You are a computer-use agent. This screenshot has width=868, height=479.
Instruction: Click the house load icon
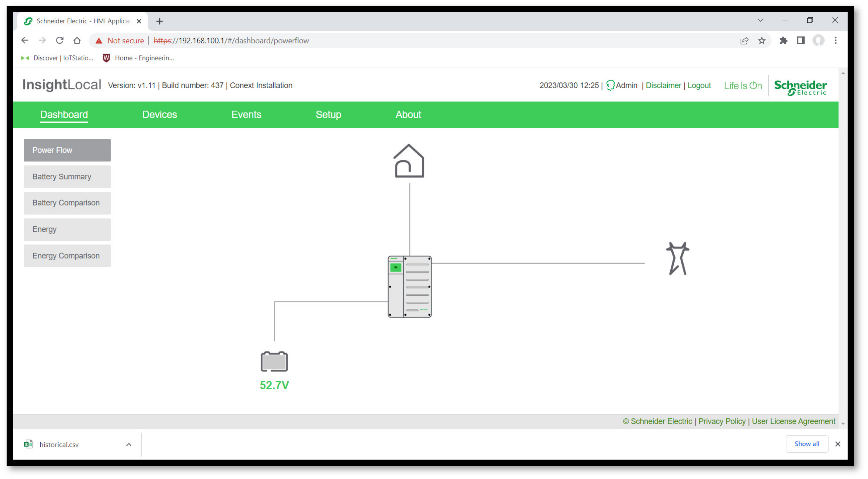[409, 161]
